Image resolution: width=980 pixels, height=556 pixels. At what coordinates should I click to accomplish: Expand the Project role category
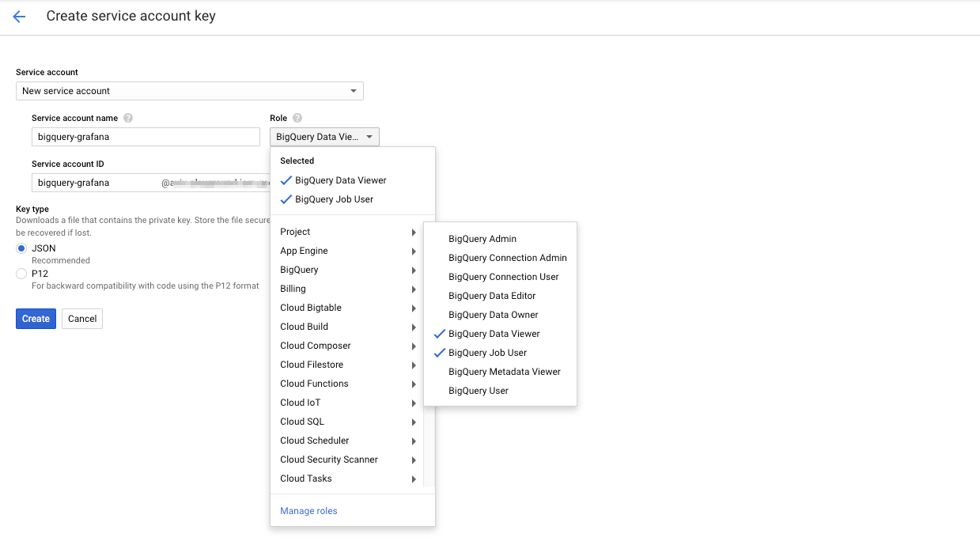pos(348,232)
